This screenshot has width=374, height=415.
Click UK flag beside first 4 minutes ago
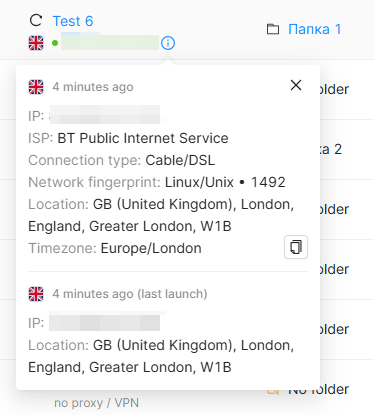pyautogui.click(x=36, y=87)
